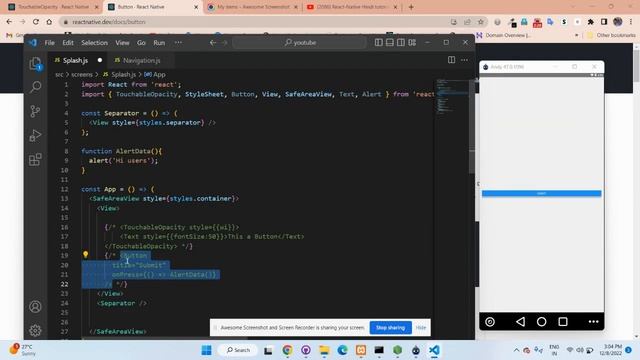This screenshot has width=640, height=360.
Task: Open the VS Code Explorer icon
Action: [x=36, y=64]
